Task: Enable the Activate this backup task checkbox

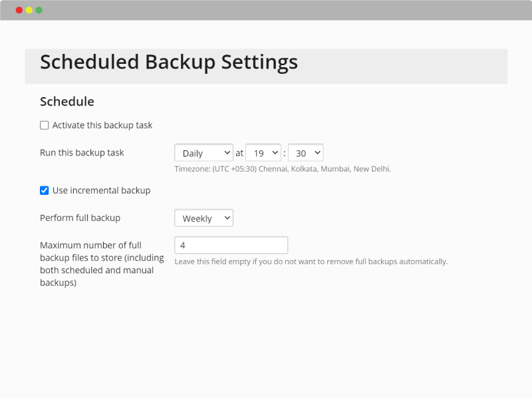Action: [x=44, y=125]
